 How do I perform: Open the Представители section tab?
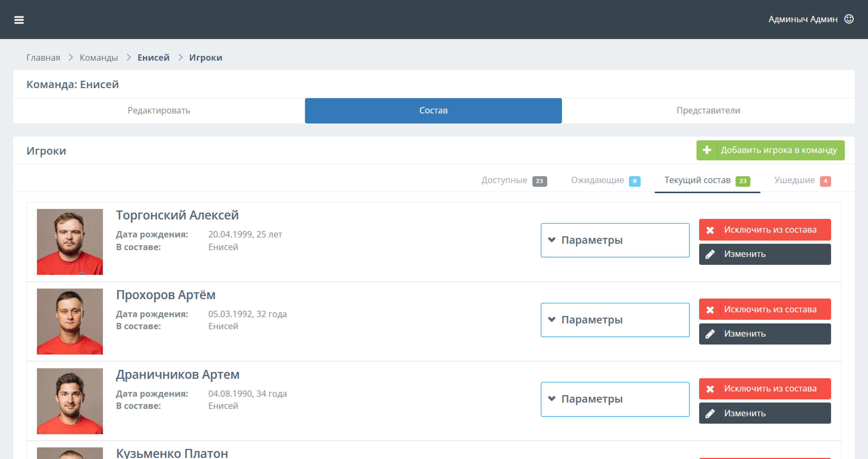pos(708,111)
